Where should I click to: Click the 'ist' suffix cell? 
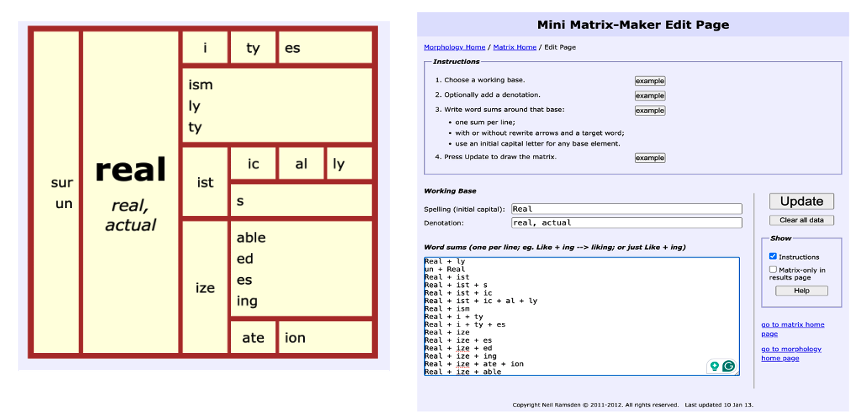click(x=205, y=182)
